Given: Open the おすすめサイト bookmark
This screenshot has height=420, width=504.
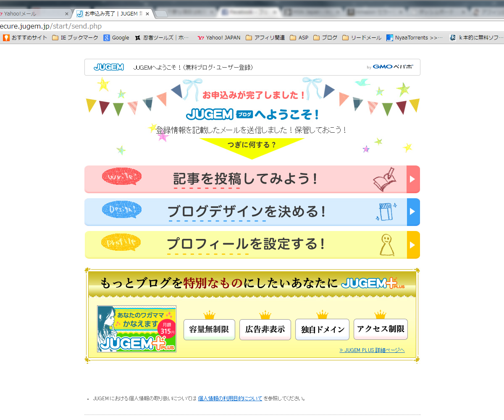Looking at the screenshot, I should tap(25, 38).
